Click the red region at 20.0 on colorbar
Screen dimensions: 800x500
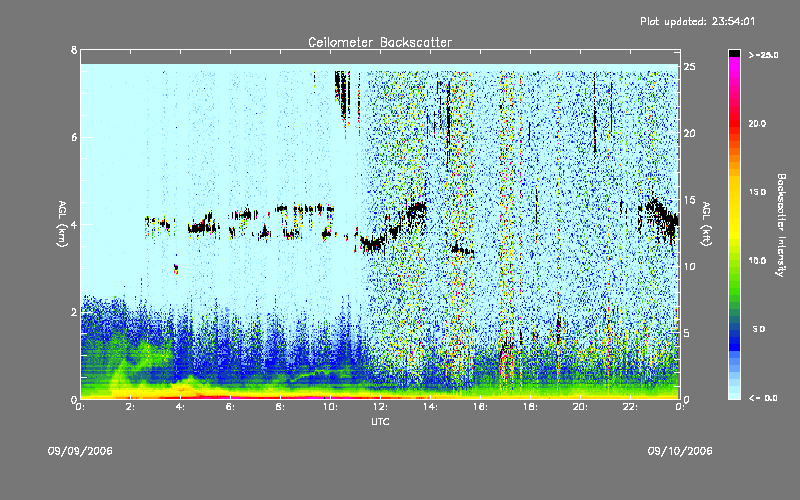click(x=734, y=123)
